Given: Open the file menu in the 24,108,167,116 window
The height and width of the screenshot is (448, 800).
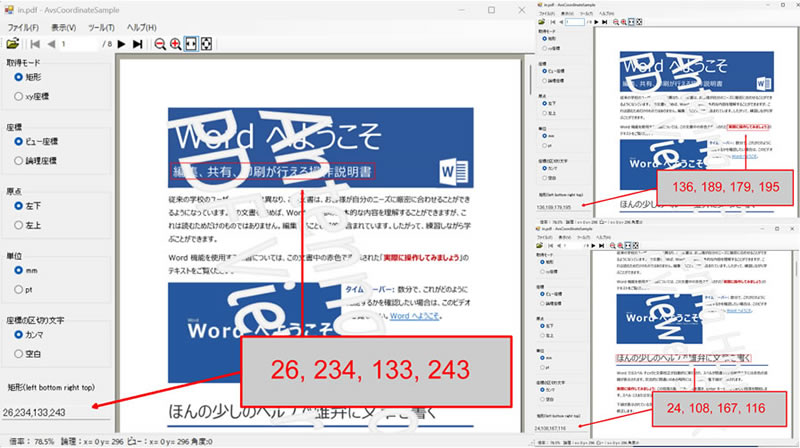Looking at the screenshot, I should click(545, 237).
